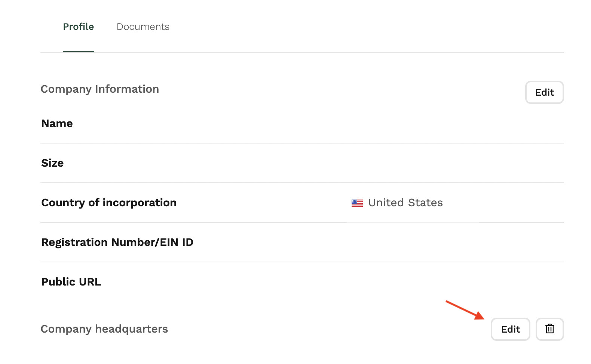
Task: Click the United States country value
Action: pos(405,203)
